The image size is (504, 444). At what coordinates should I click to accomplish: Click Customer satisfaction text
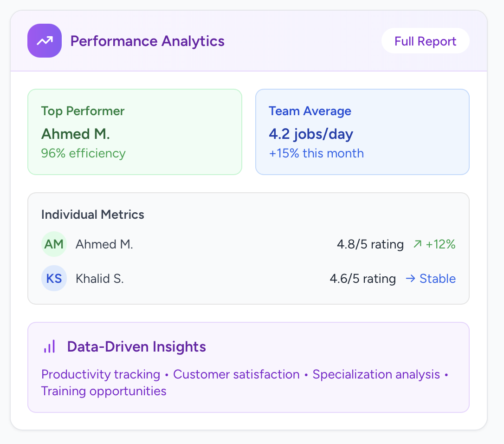tap(236, 374)
